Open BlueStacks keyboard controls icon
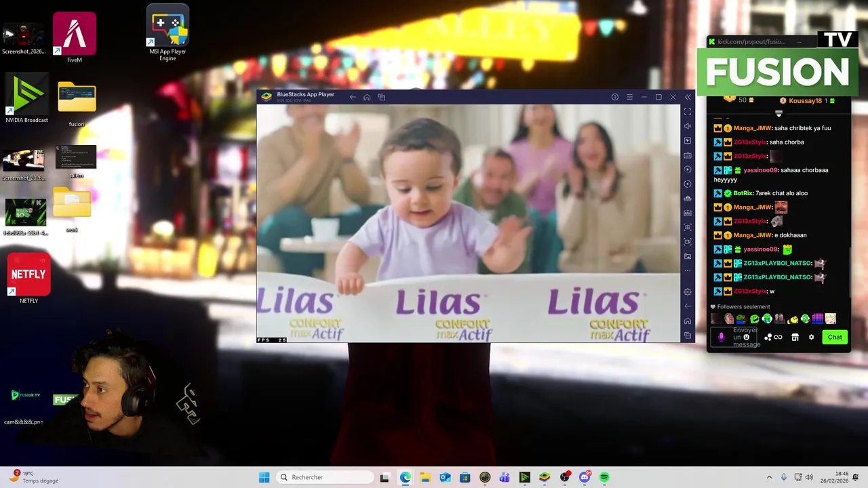Viewport: 868px width, 488px height. (688, 155)
